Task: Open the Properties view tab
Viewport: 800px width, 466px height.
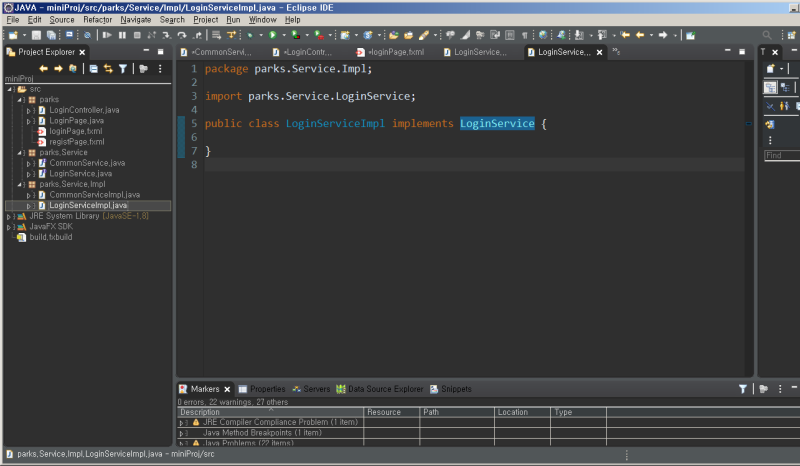Action: pyautogui.click(x=262, y=389)
